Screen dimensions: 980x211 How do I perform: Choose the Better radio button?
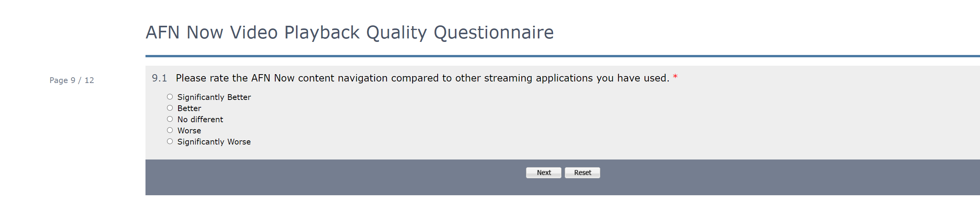pos(170,108)
